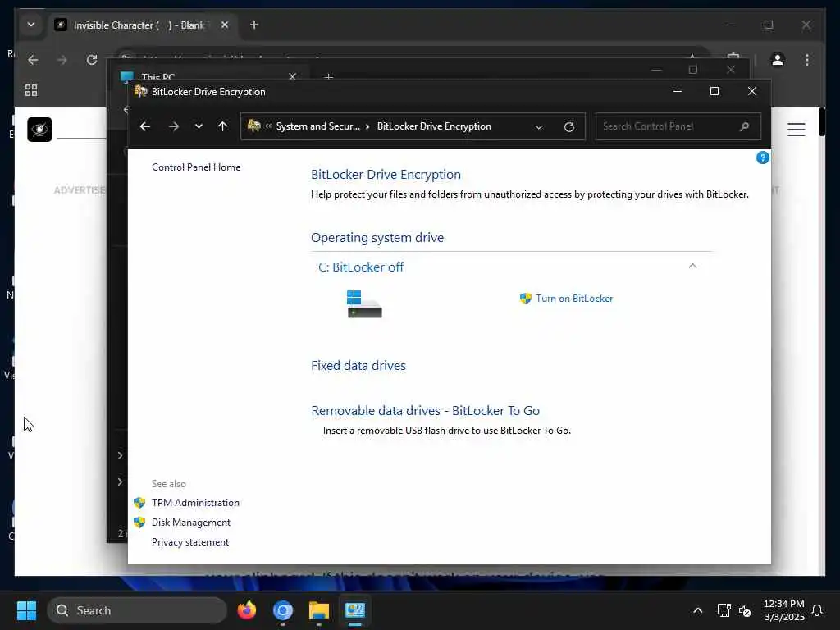Open Disk Management

190,523
